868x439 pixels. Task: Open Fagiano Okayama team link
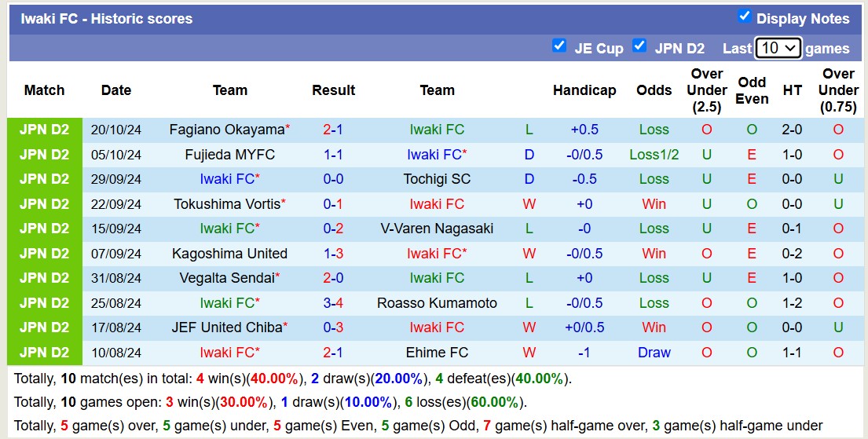pyautogui.click(x=226, y=130)
